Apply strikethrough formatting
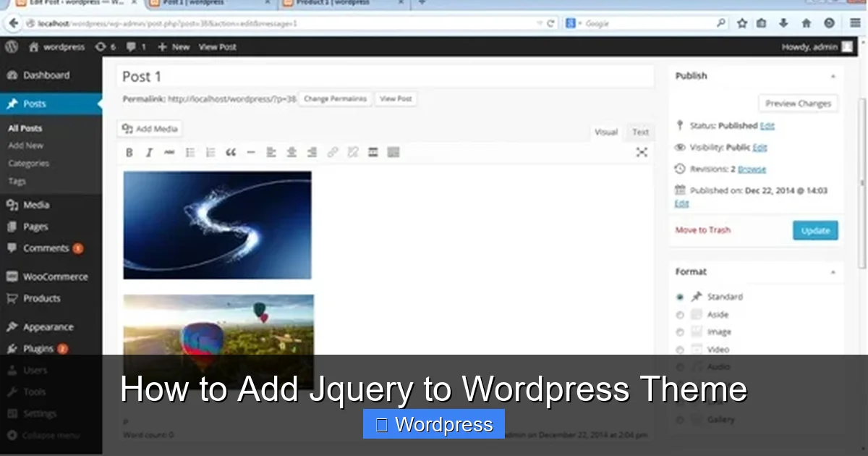This screenshot has height=456, width=868. (169, 153)
